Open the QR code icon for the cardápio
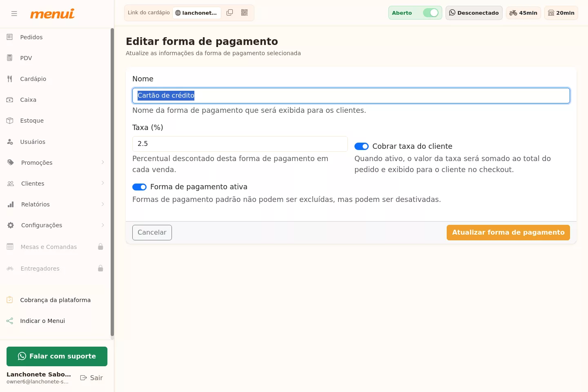The image size is (588, 392). pyautogui.click(x=245, y=13)
